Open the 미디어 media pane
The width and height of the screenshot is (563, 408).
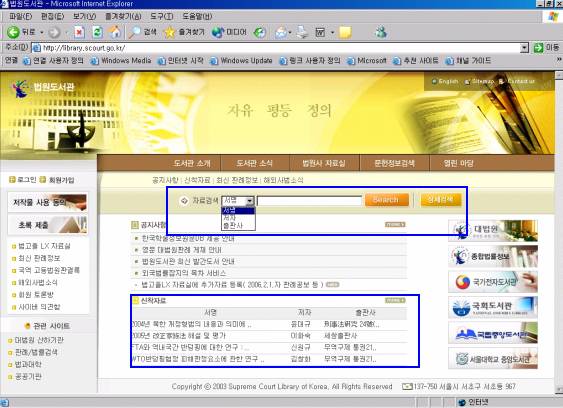coord(229,32)
